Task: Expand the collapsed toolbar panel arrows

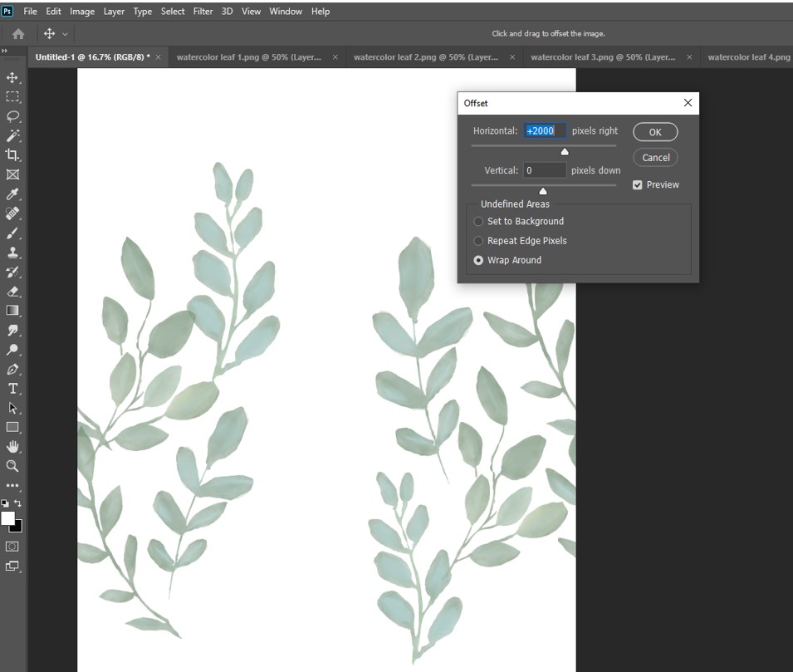Action: click(x=4, y=52)
